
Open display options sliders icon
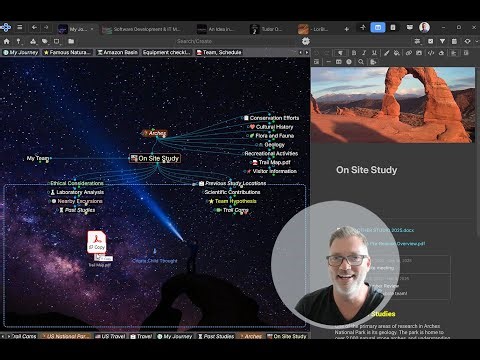(x=417, y=41)
